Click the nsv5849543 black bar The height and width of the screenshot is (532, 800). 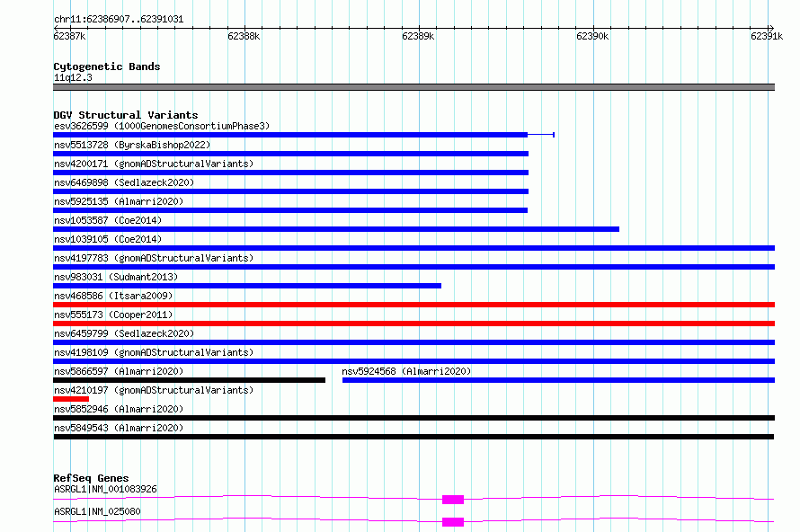[413, 437]
